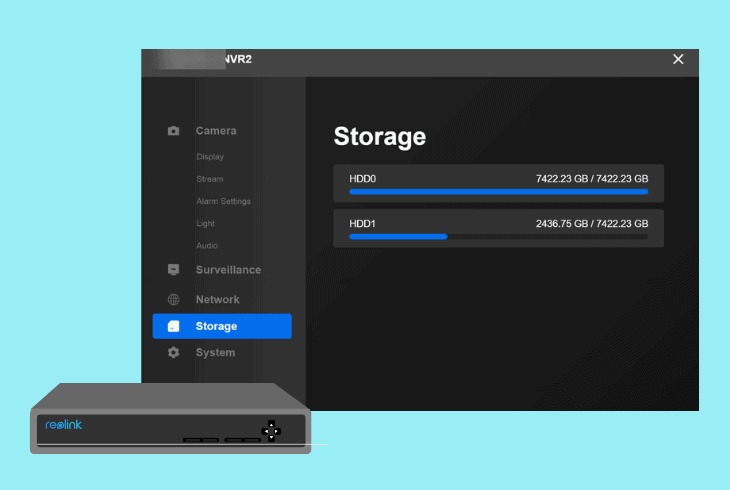
Task: Select the Audio submenu item
Action: click(207, 245)
